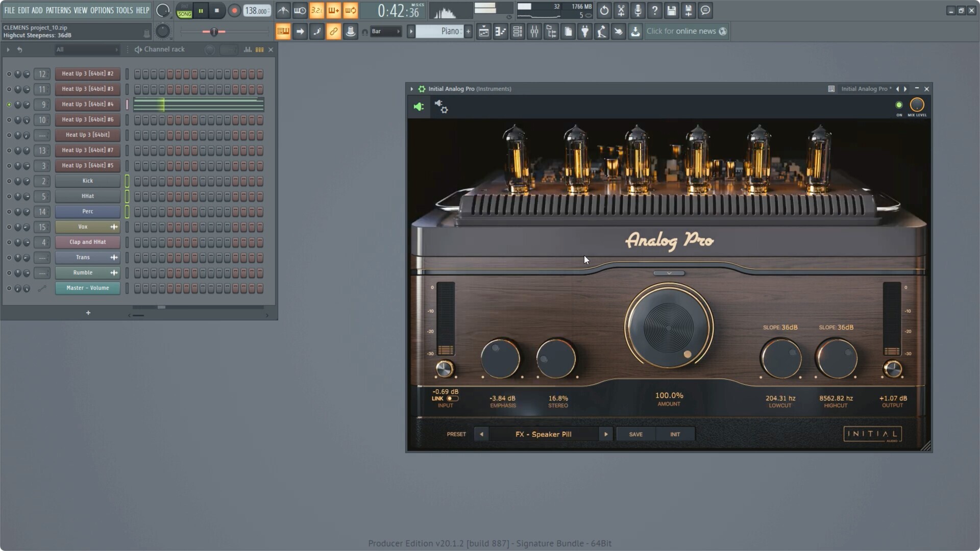This screenshot has height=551, width=980.
Task: Open the FX - Speaker Pill preset list
Action: 544,434
